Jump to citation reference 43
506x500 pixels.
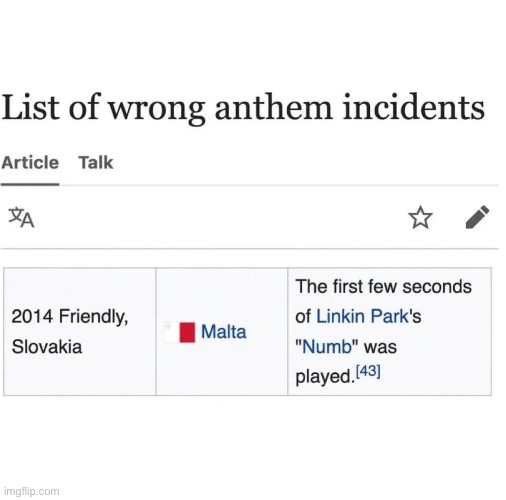click(x=368, y=371)
